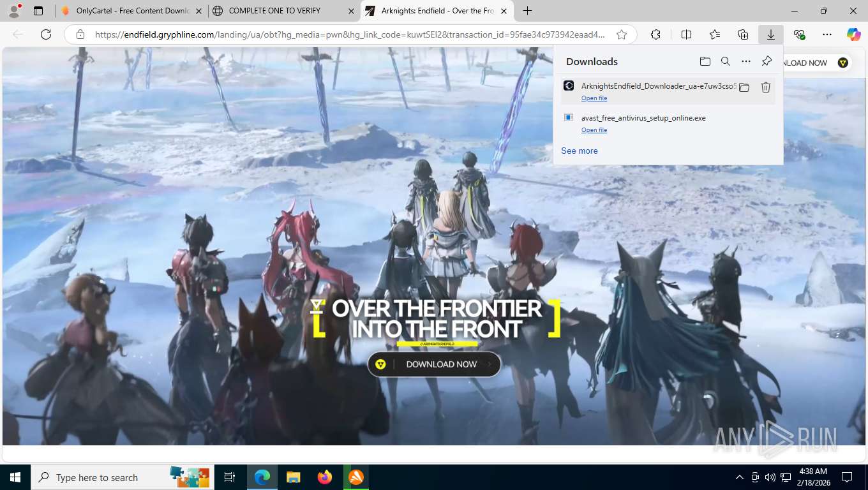
Task: Open Task View on the taskbar
Action: click(230, 477)
